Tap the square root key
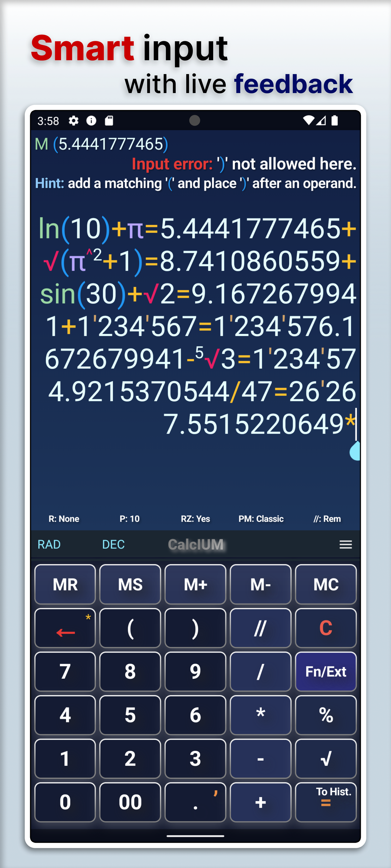The height and width of the screenshot is (868, 391). point(326,758)
